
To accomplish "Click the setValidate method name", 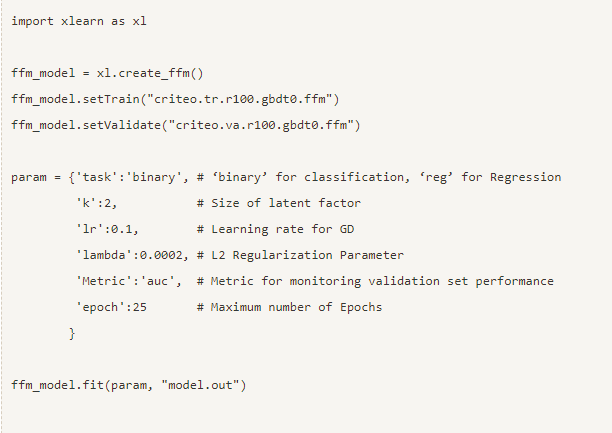I will click(x=125, y=125).
